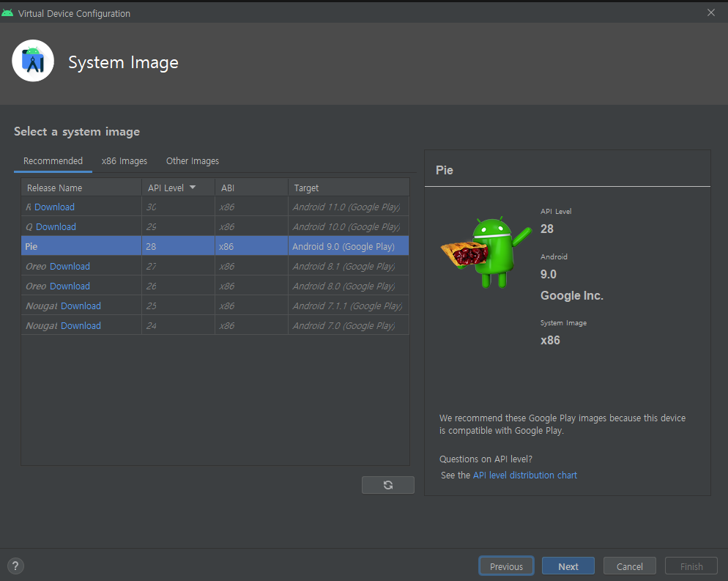The height and width of the screenshot is (581, 728).
Task: Click API level 30 cell
Action: click(x=178, y=207)
